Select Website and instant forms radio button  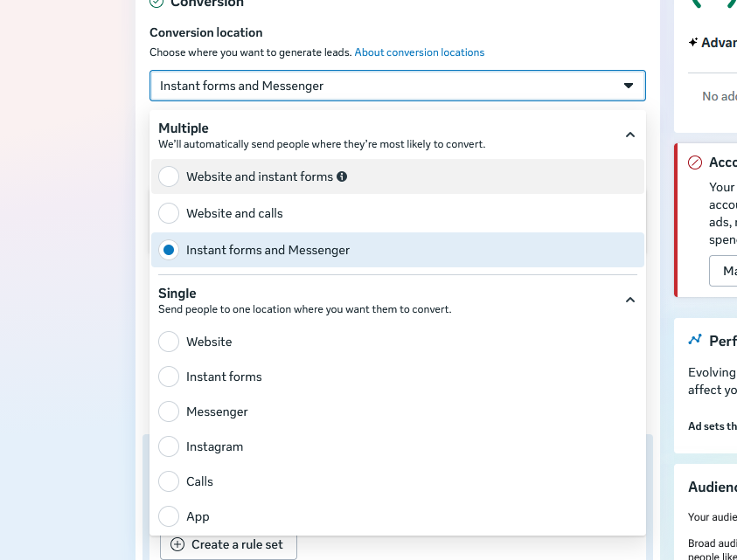169,176
